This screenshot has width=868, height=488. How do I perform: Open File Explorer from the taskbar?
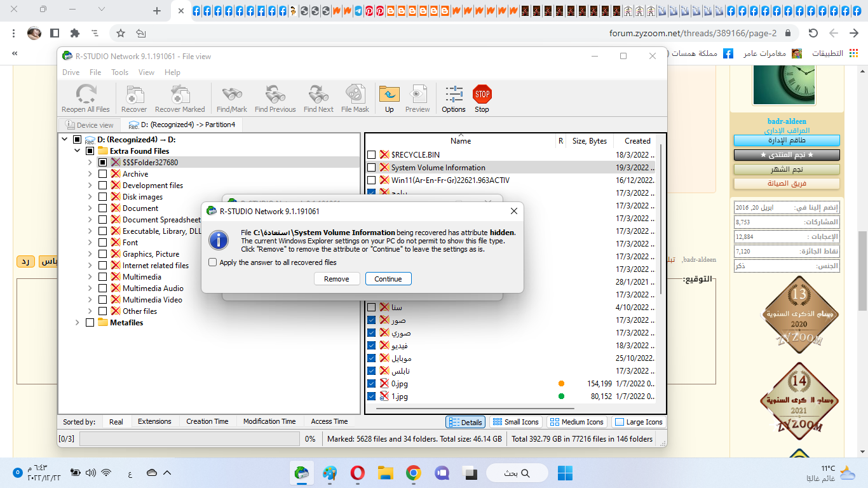pos(385,473)
